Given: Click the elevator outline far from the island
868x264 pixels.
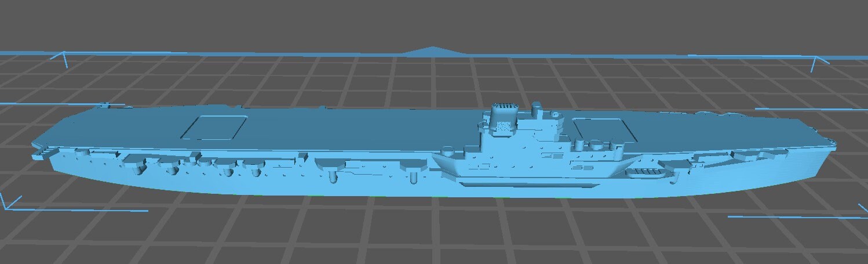Looking at the screenshot, I should click(216, 126).
